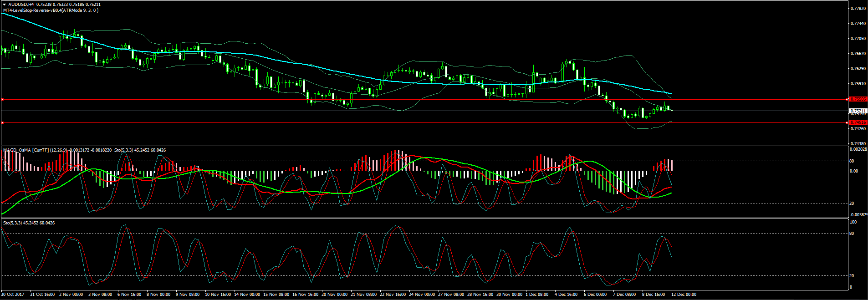868x300 pixels.
Task: Click the 100 stochastic scale value
Action: pos(853,222)
